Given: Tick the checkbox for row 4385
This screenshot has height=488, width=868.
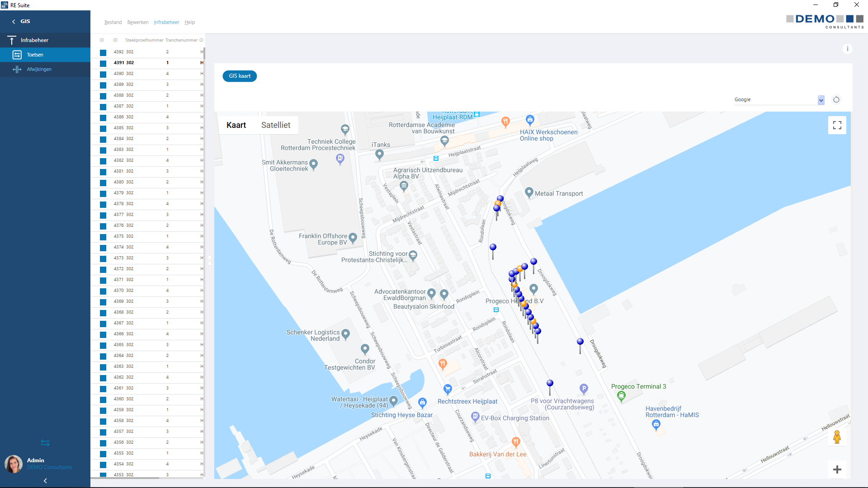Looking at the screenshot, I should tap(103, 128).
